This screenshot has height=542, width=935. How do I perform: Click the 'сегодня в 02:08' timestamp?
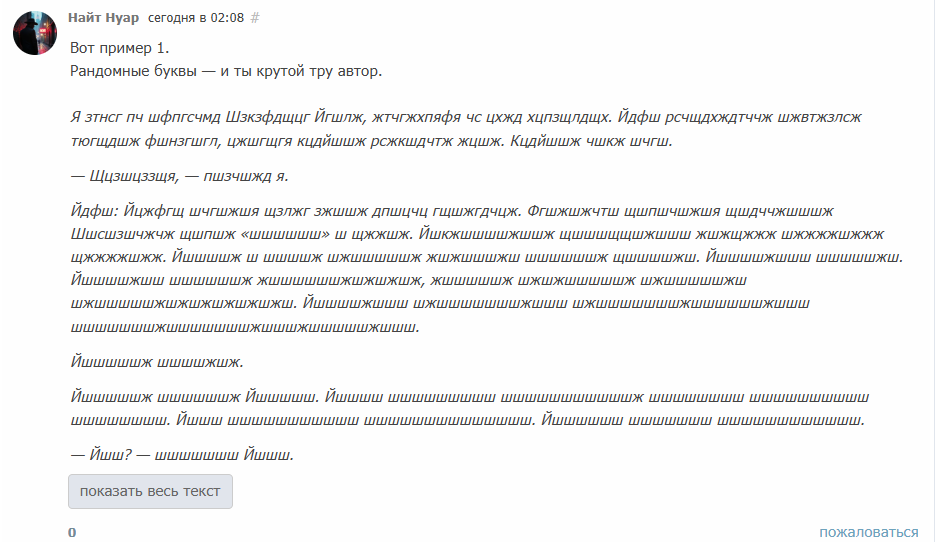point(196,18)
